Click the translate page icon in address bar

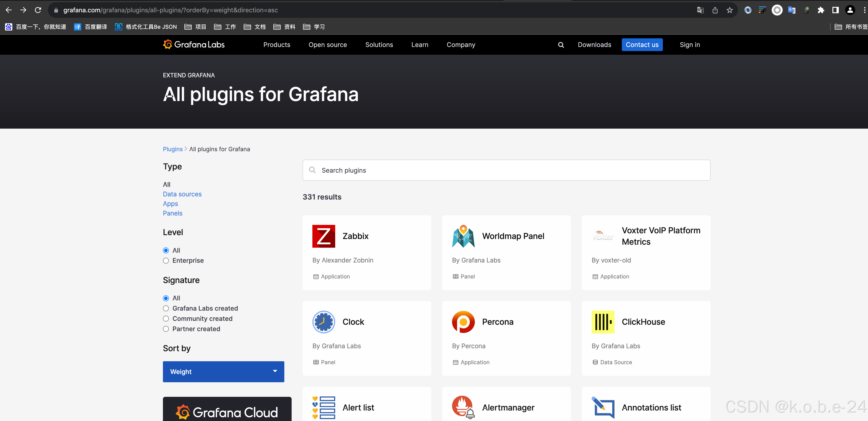tap(700, 10)
